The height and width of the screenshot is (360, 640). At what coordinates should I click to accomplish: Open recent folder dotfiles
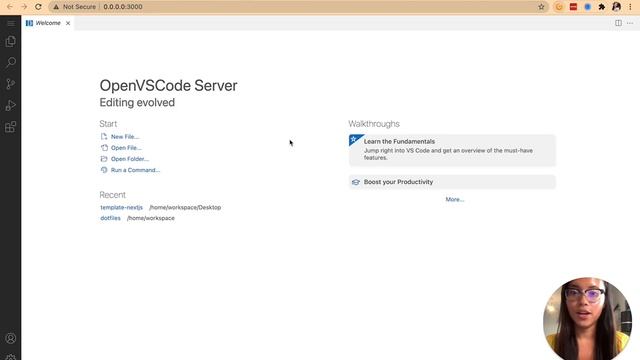point(110,218)
